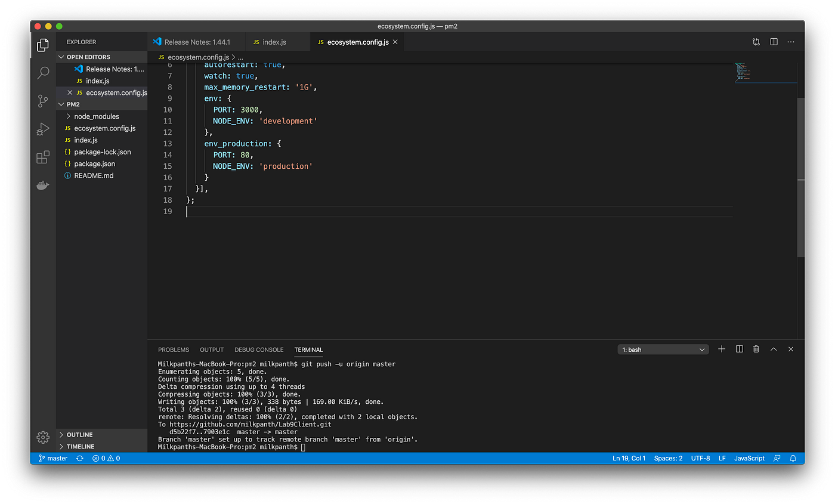
Task: Open the Output panel tab
Action: (x=212, y=350)
